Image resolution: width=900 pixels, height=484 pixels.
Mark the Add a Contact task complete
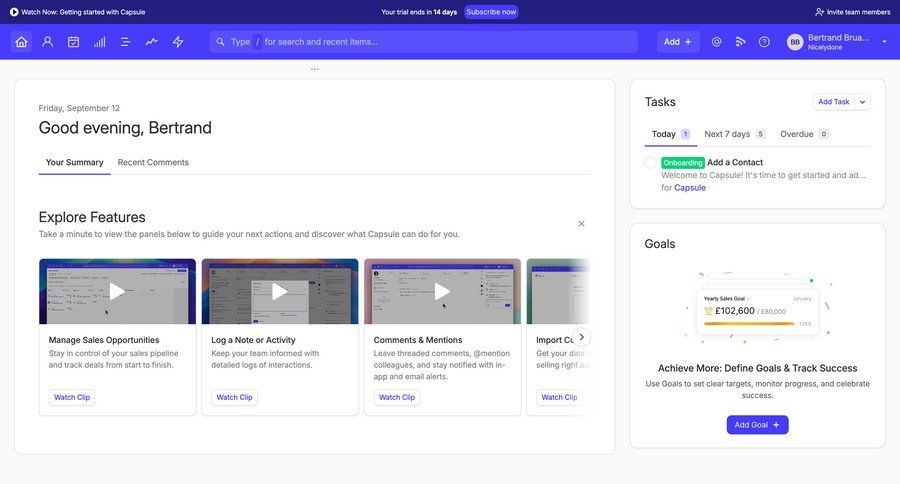pyautogui.click(x=651, y=162)
